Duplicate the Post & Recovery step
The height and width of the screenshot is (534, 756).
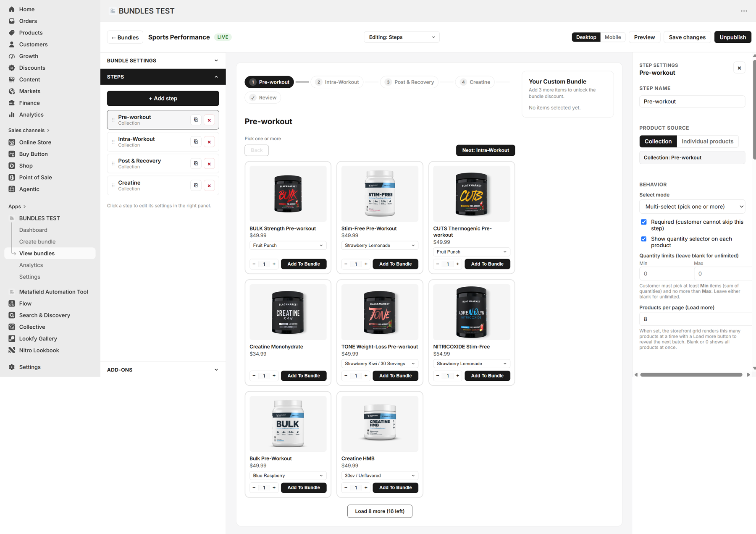pyautogui.click(x=196, y=164)
